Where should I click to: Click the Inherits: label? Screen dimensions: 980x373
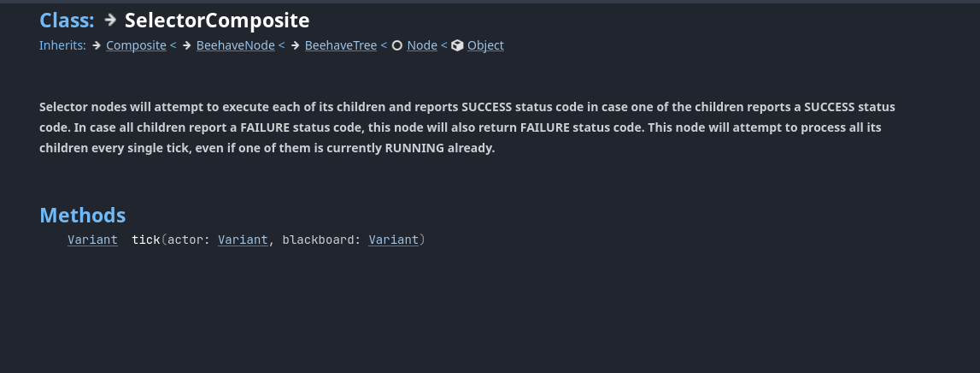(x=62, y=45)
